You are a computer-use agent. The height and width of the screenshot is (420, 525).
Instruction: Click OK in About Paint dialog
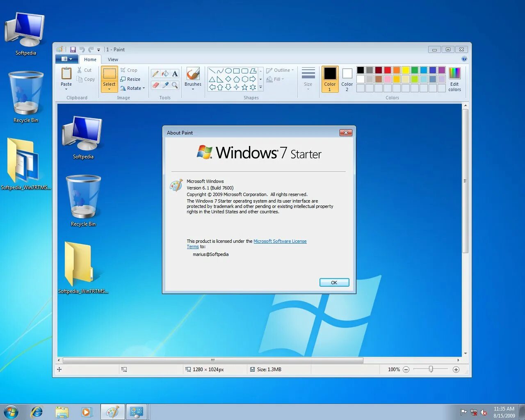coord(334,283)
